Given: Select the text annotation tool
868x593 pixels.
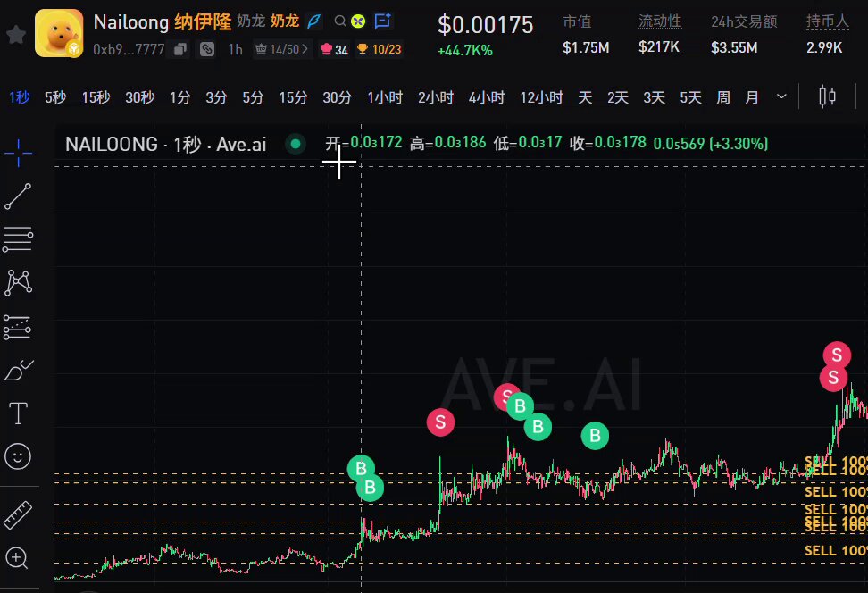Looking at the screenshot, I should (18, 413).
